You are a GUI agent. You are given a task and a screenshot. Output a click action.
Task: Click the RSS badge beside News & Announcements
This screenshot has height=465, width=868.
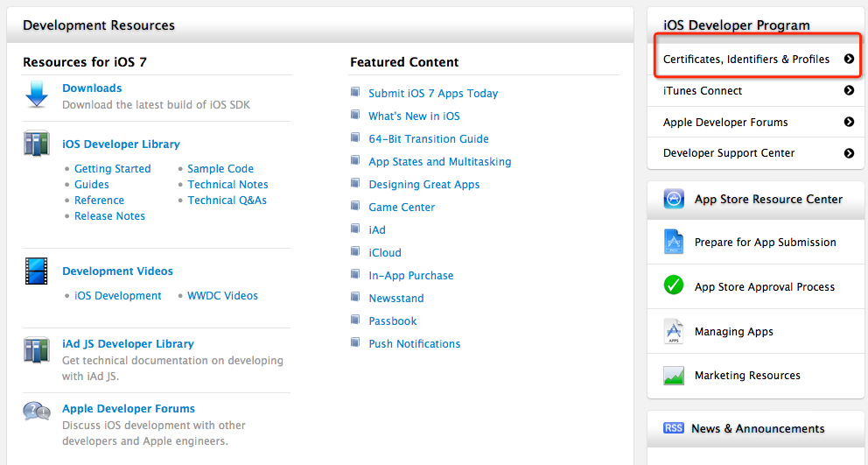pos(673,428)
